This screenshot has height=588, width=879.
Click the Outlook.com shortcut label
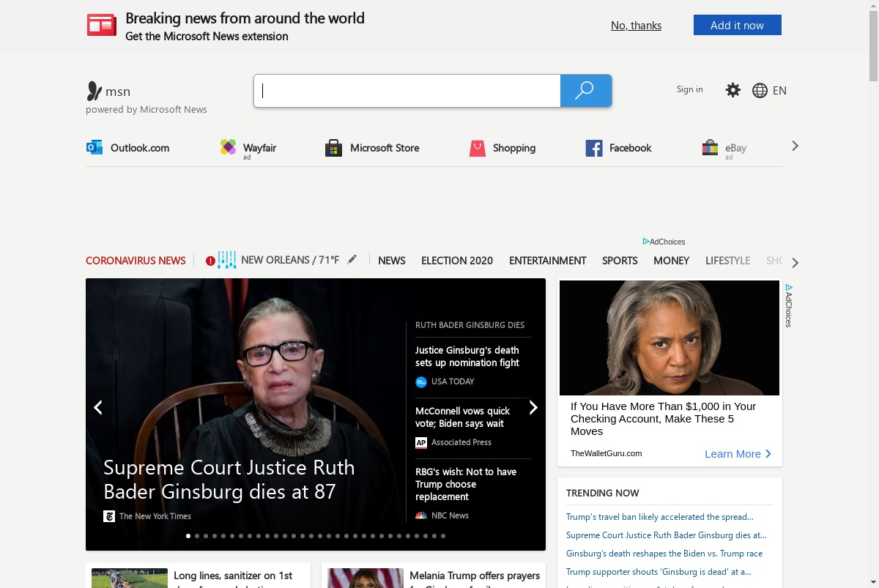[140, 148]
